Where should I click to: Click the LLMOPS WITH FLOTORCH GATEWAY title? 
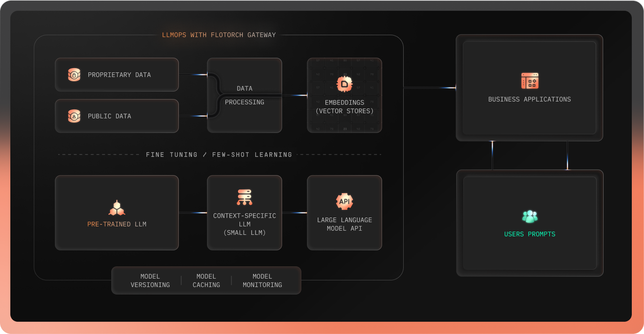219,35
